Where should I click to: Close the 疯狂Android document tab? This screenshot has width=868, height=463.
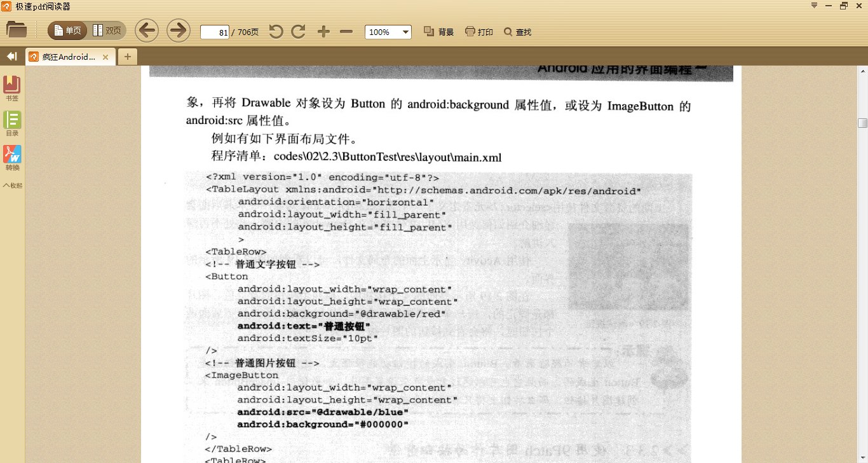tap(105, 57)
